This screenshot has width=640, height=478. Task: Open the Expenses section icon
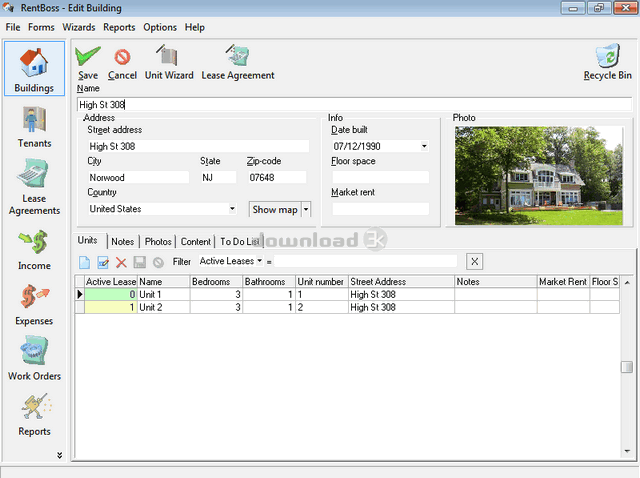tap(34, 304)
